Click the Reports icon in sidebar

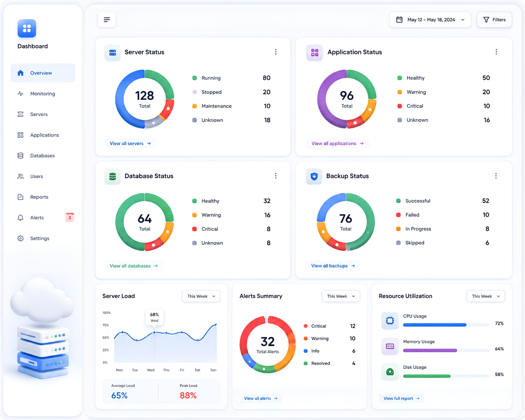[x=20, y=197]
